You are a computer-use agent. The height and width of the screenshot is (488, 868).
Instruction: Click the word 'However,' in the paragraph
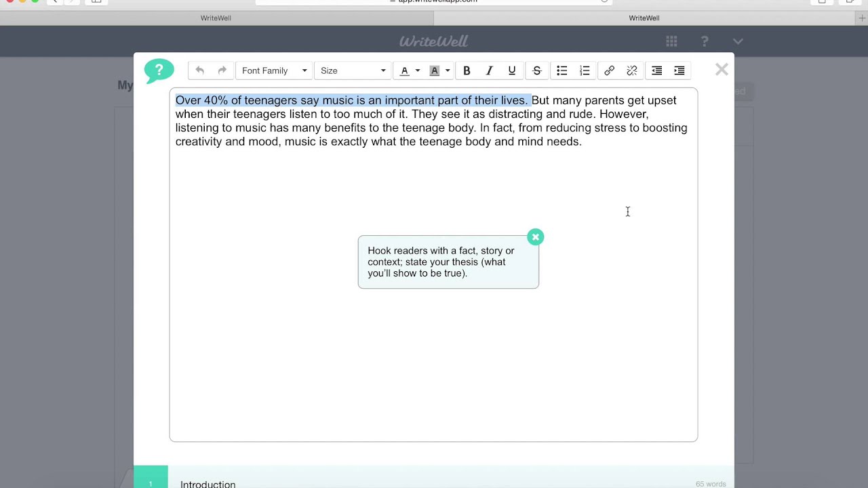tap(624, 114)
